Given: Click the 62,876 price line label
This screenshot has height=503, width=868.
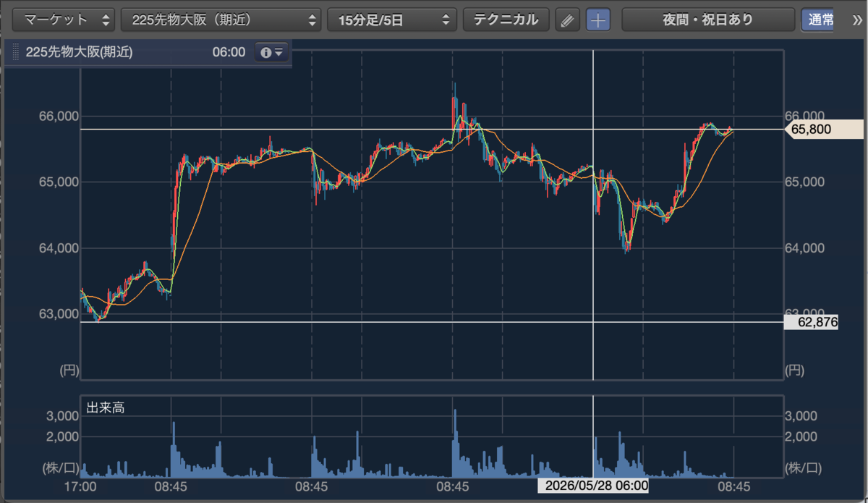Looking at the screenshot, I should tap(812, 322).
